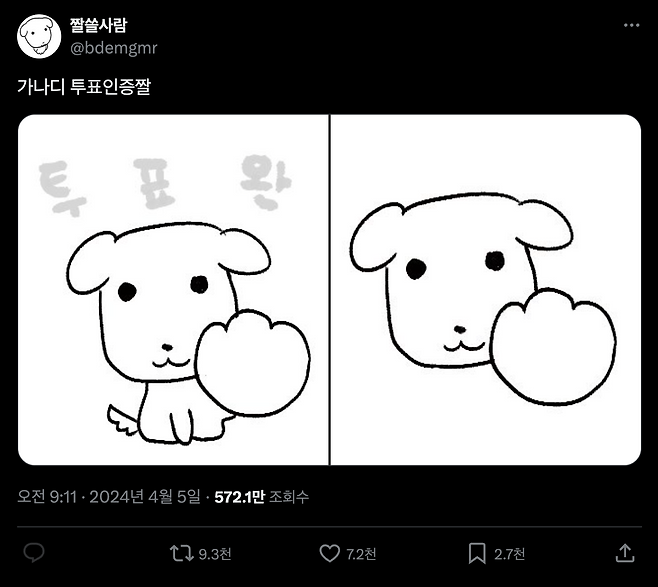The image size is (658, 587).
Task: Click the 2.7천 bookmark count
Action: tap(509, 554)
